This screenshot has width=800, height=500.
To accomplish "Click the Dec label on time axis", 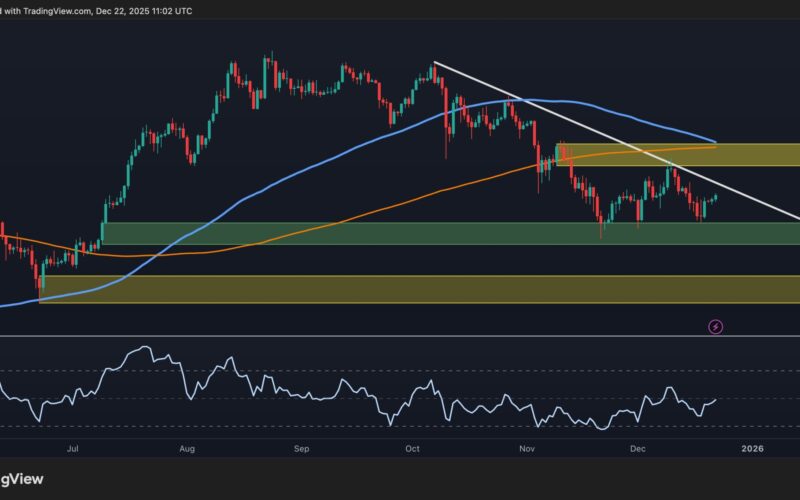I will point(641,450).
